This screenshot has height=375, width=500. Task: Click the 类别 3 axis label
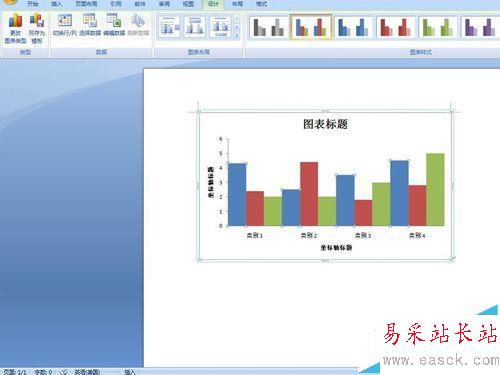click(363, 235)
